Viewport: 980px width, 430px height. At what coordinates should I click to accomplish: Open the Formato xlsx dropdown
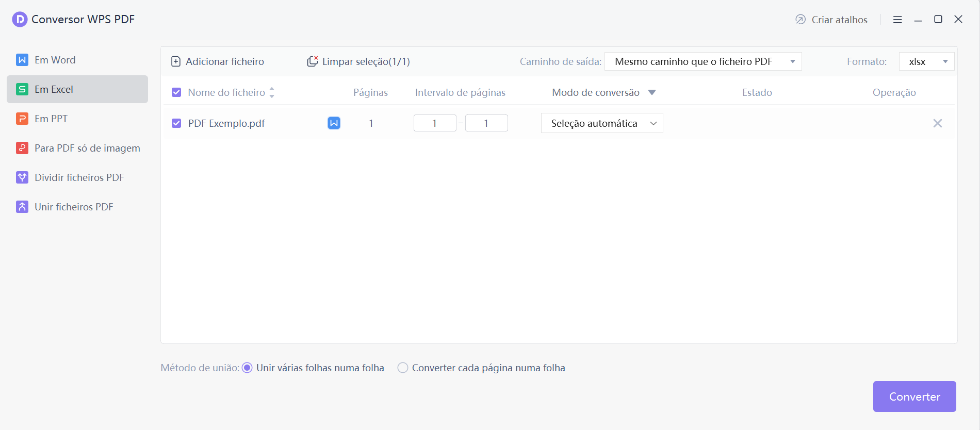[x=926, y=61]
